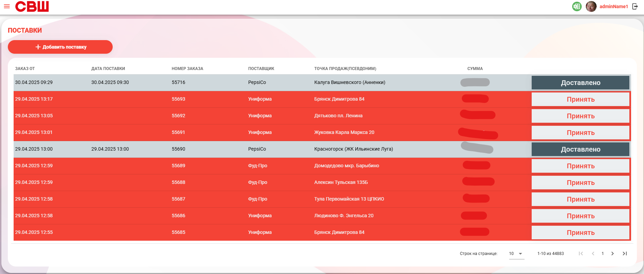Image resolution: width=644 pixels, height=274 pixels.
Task: Click Людиново Ф. Энгельса 20 sales point
Action: (x=344, y=216)
